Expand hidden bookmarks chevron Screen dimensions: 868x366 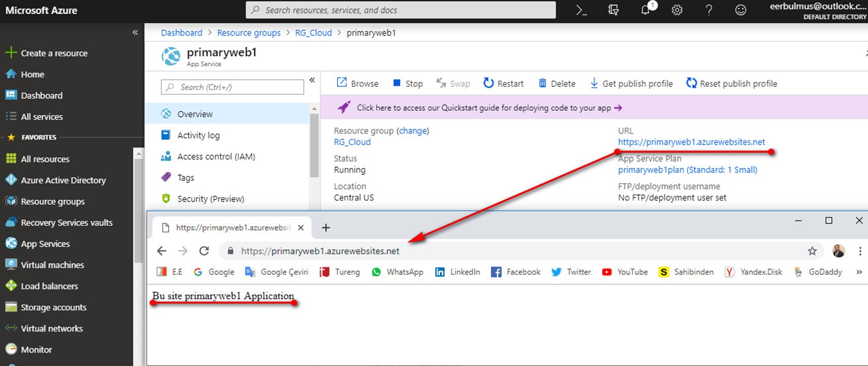(859, 272)
